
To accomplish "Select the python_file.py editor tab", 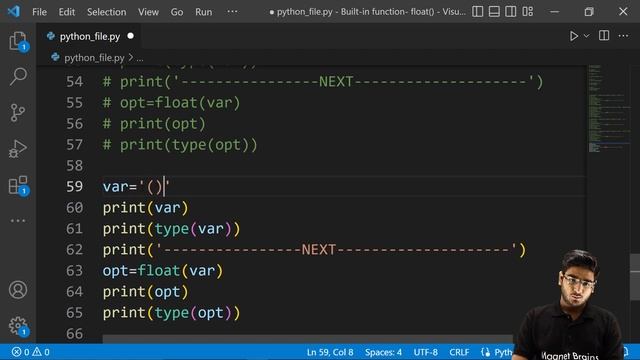I will (x=89, y=36).
